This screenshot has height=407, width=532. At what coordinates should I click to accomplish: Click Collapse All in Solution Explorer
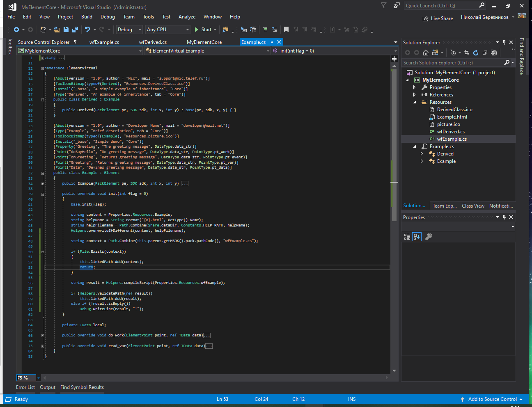(485, 53)
